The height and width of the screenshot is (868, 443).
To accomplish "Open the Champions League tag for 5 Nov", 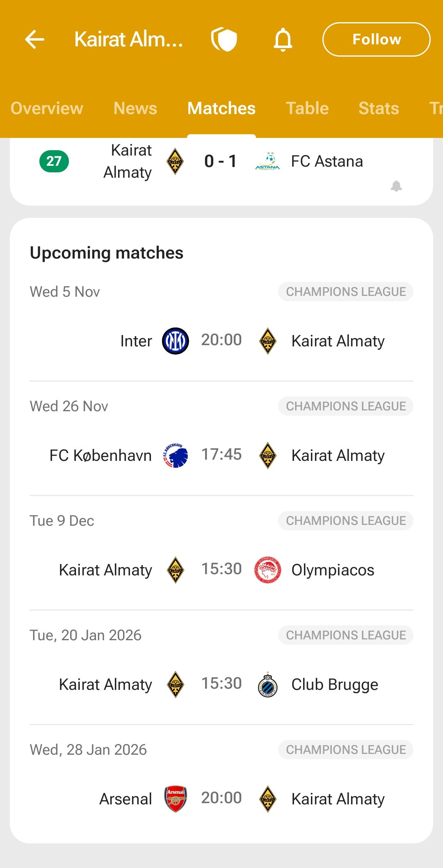I will pyautogui.click(x=346, y=292).
